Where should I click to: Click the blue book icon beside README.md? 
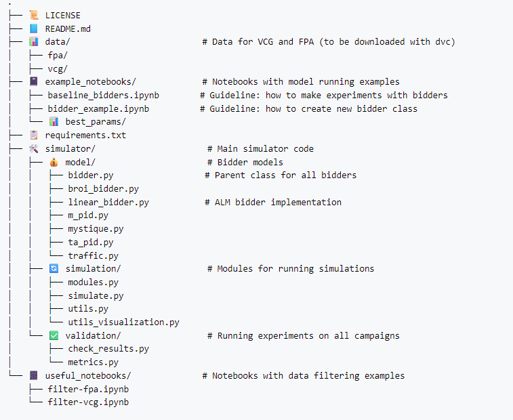click(33, 28)
